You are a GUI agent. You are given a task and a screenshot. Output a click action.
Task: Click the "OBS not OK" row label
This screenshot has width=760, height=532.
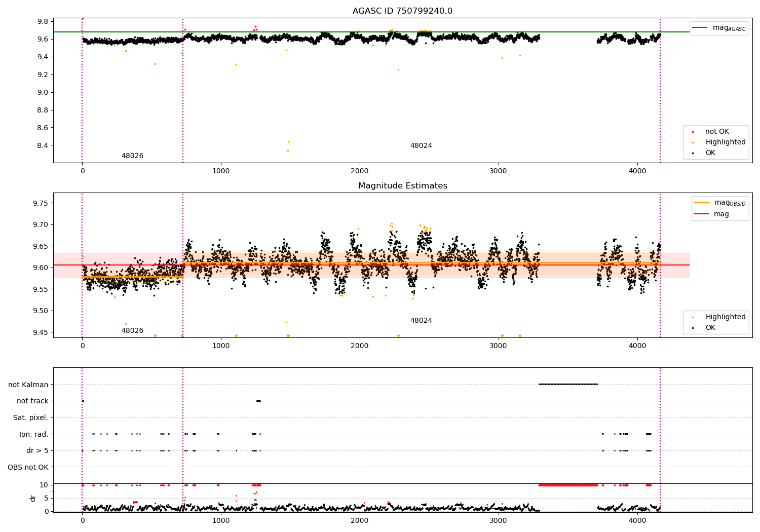(28, 467)
